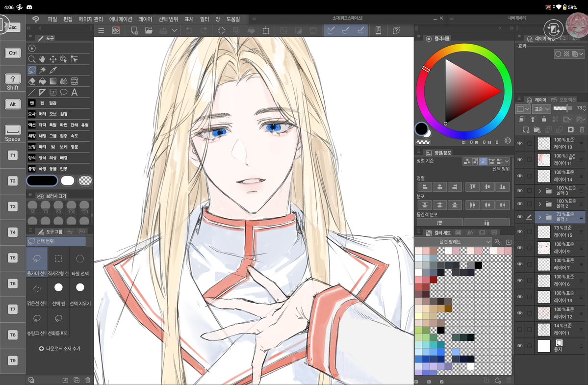Select the Zoom magnifier tool
Screen dimensions: 588x385
[x=32, y=59]
